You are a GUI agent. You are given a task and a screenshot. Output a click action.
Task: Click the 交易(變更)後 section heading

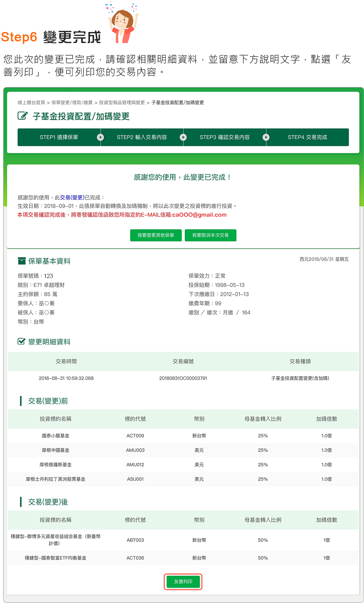[x=48, y=502]
